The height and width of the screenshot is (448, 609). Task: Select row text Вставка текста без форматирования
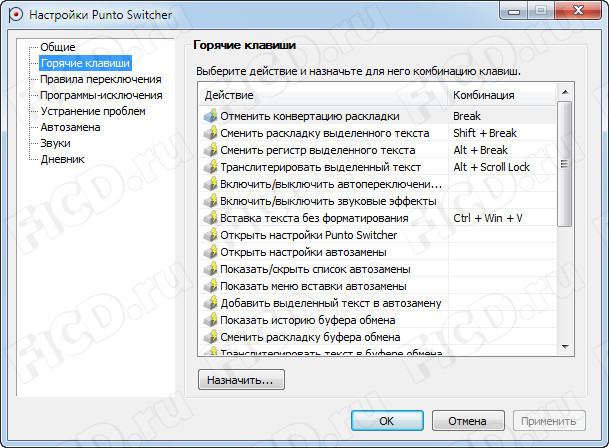314,218
